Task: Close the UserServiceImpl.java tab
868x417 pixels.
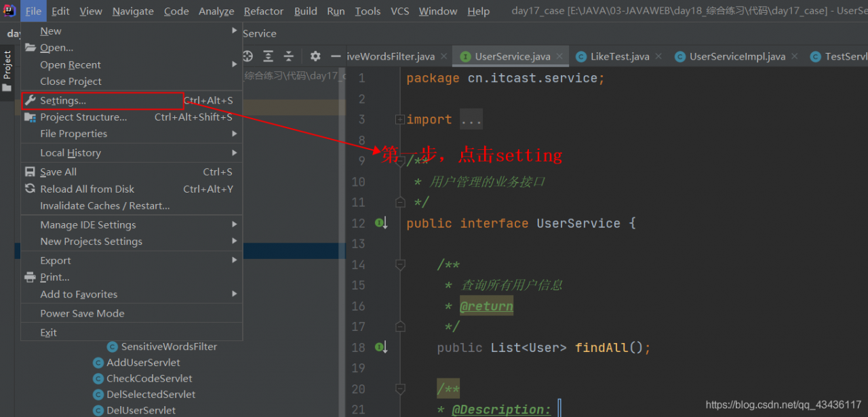Action: click(x=795, y=56)
